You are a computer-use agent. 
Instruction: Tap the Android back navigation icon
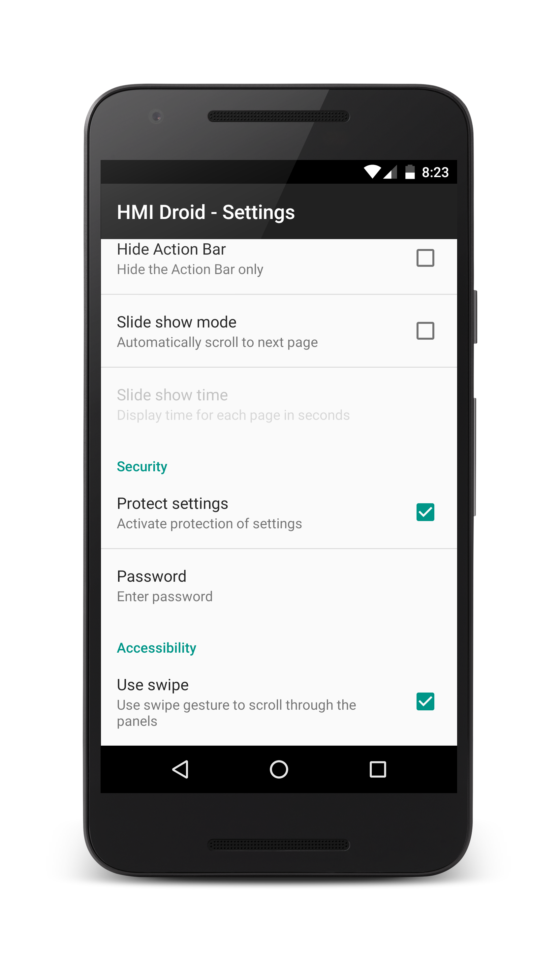(181, 769)
